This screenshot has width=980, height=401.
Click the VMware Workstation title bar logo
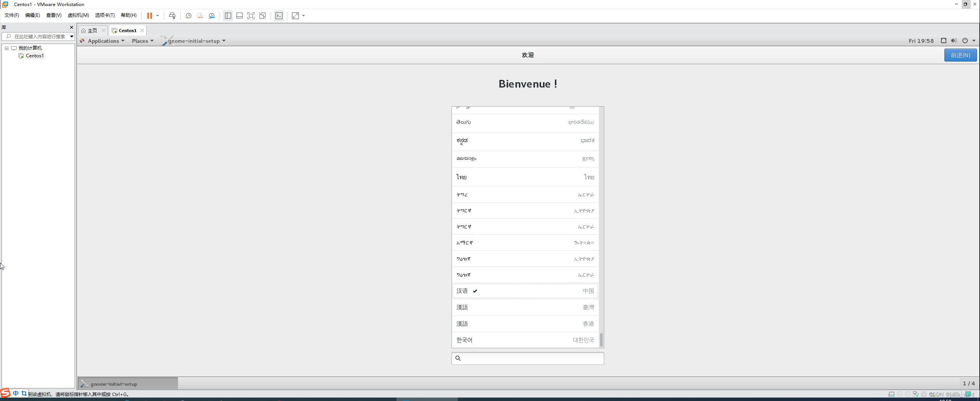pyautogui.click(x=5, y=4)
